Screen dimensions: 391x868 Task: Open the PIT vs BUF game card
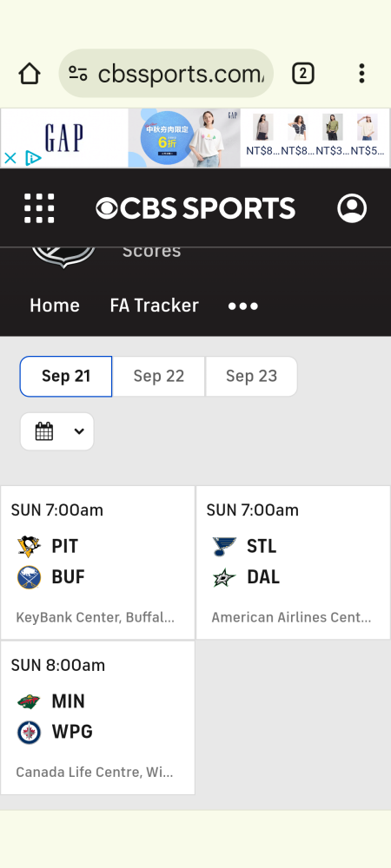click(97, 562)
